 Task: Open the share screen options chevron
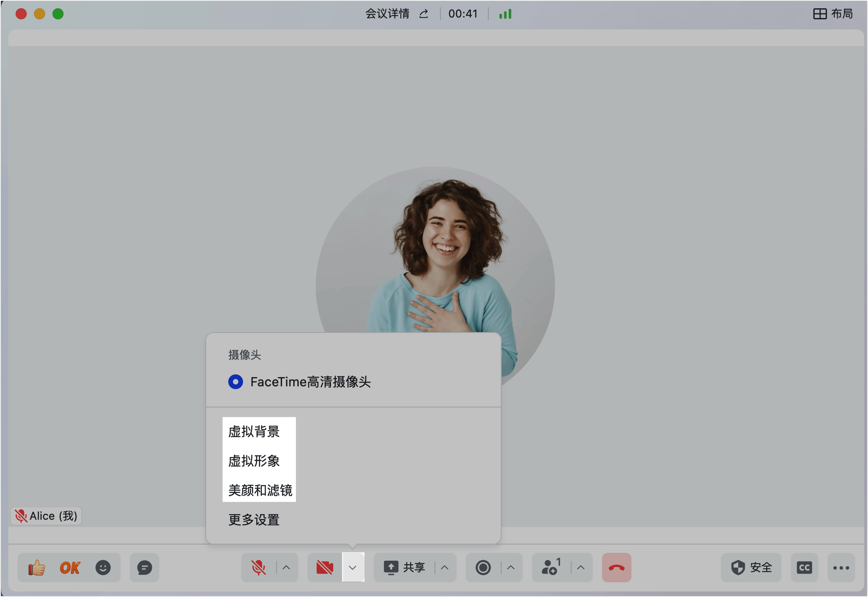point(444,568)
